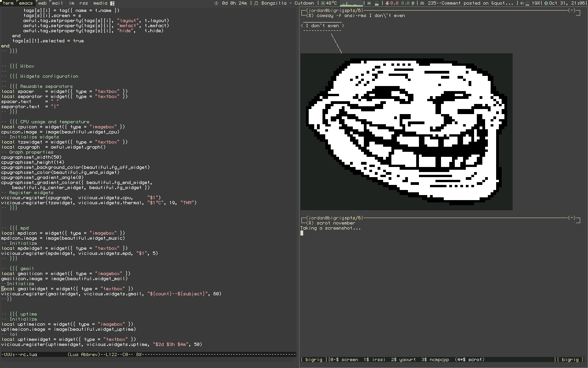Click the "-- Register widgets" comment
The width and height of the screenshot is (588, 368).
[x=27, y=193]
